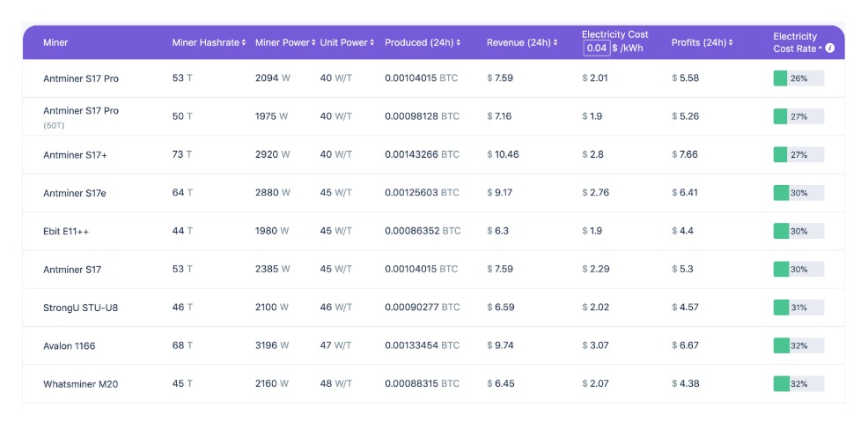Click the Avalon 1166 32% cost rate bar
Screen dimensions: 868x430
(798, 345)
